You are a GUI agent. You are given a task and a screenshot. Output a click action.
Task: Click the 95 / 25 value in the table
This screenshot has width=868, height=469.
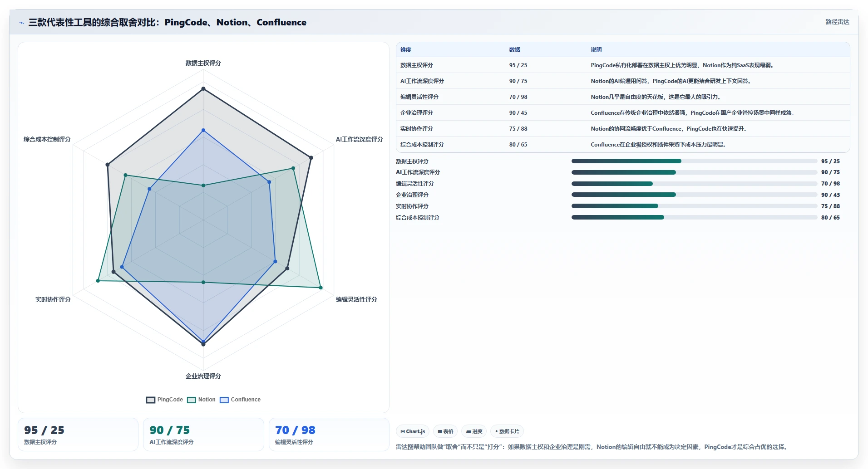518,65
